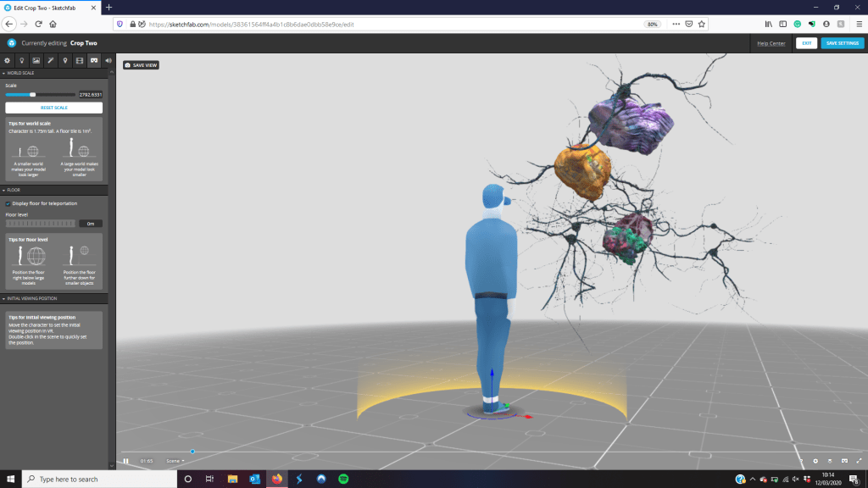Open the Post-processing magic wand tab
The width and height of the screenshot is (868, 488).
pos(50,60)
